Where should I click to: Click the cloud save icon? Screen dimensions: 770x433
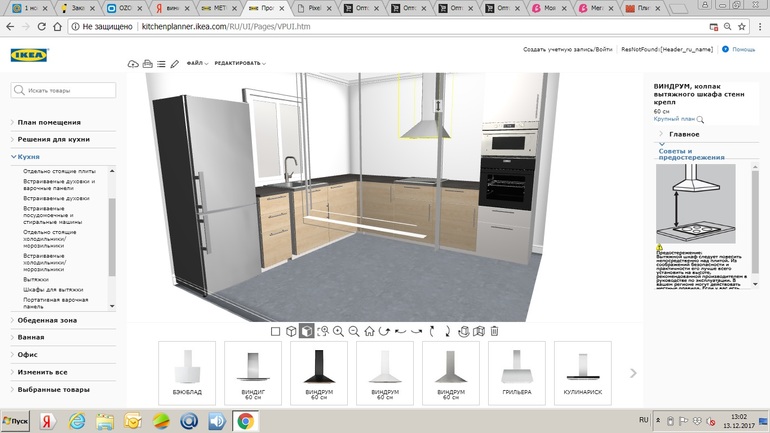(x=133, y=64)
